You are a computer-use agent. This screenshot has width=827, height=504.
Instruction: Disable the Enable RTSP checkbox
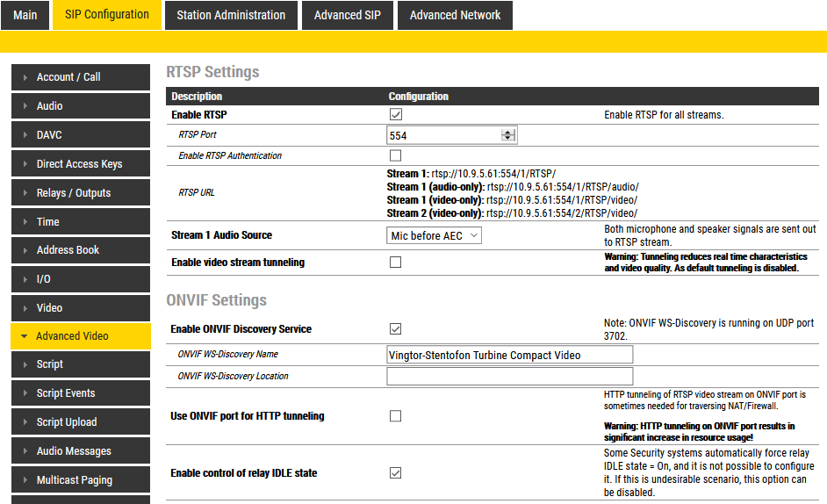pos(395,115)
